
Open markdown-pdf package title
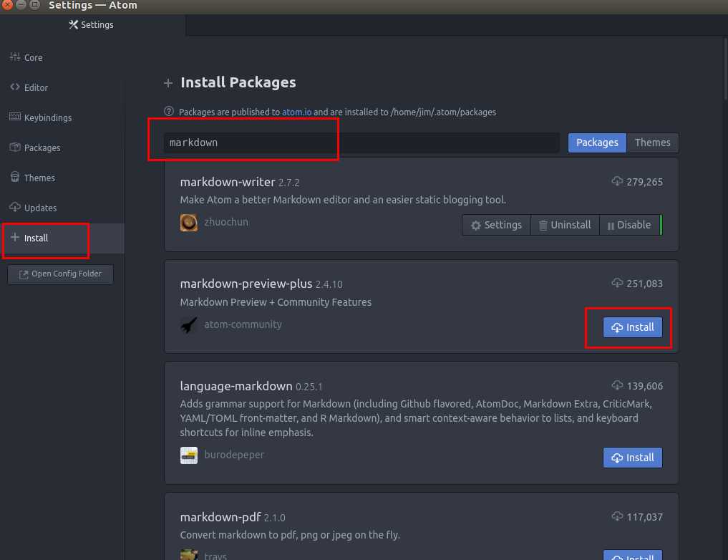click(220, 517)
